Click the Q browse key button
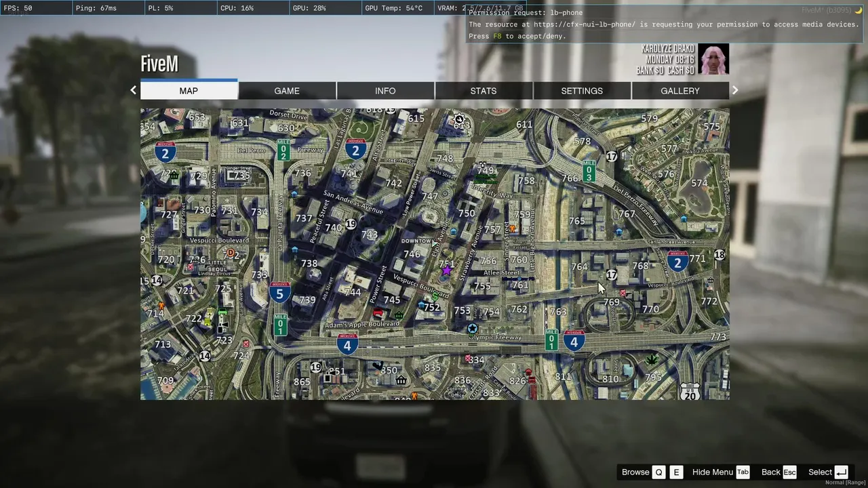The width and height of the screenshot is (868, 488). 659,472
